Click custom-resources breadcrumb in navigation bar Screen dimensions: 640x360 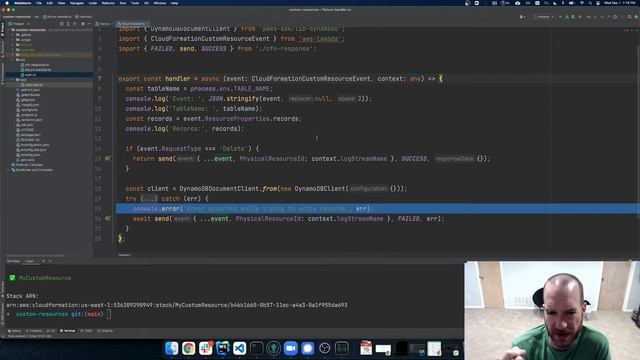point(17,17)
